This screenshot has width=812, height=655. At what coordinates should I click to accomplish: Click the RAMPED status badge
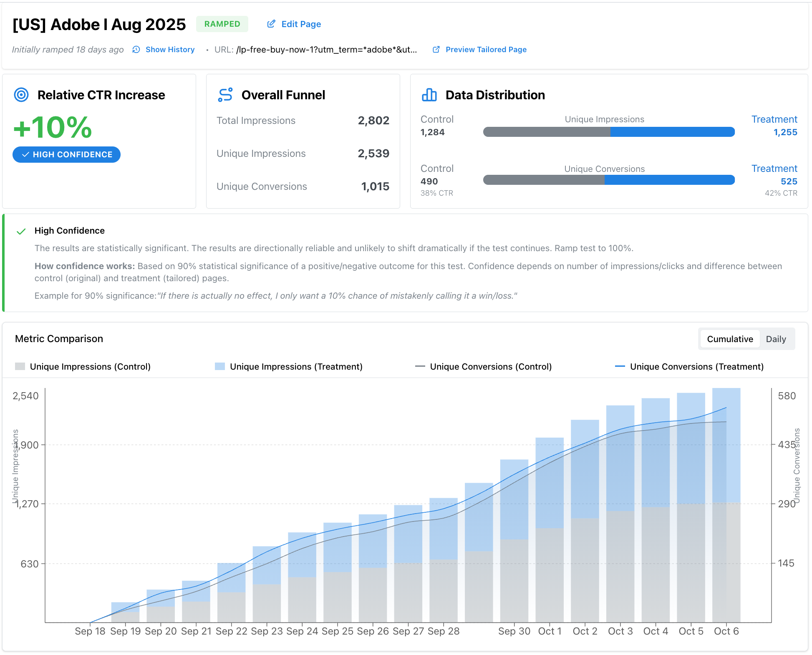[222, 24]
